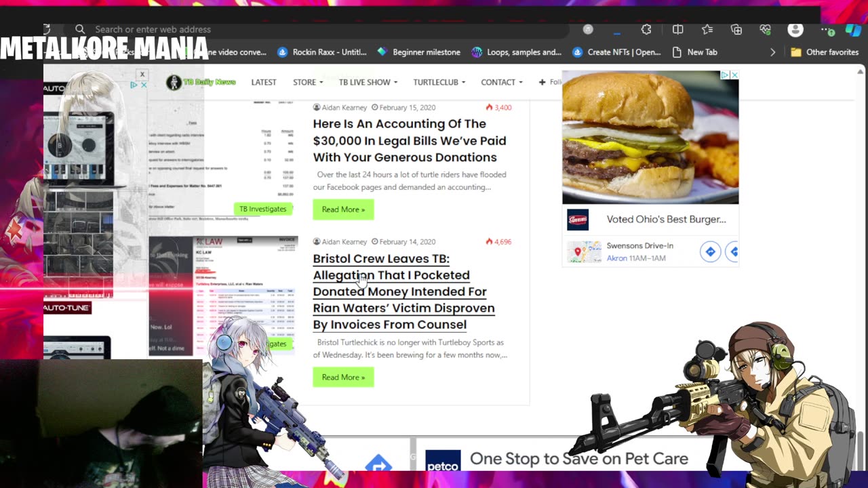Click the AdChoices icon on burger ad
The height and width of the screenshot is (488, 868).
click(x=725, y=75)
